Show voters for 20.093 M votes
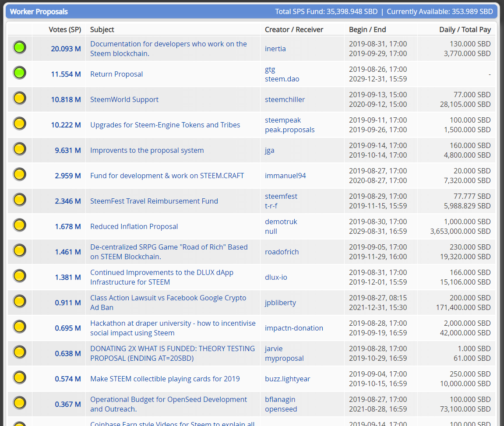504x426 pixels. click(x=66, y=49)
